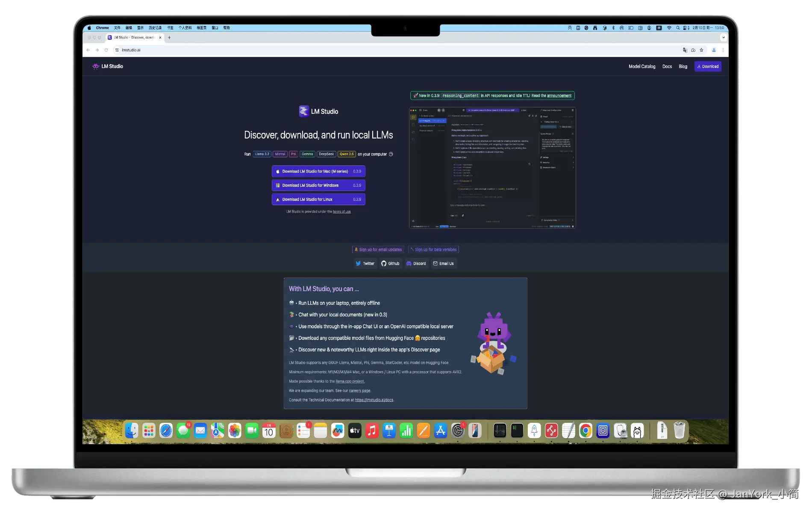812x513 pixels.
Task: Open Spotlight search in the menu bar
Action: (678, 28)
